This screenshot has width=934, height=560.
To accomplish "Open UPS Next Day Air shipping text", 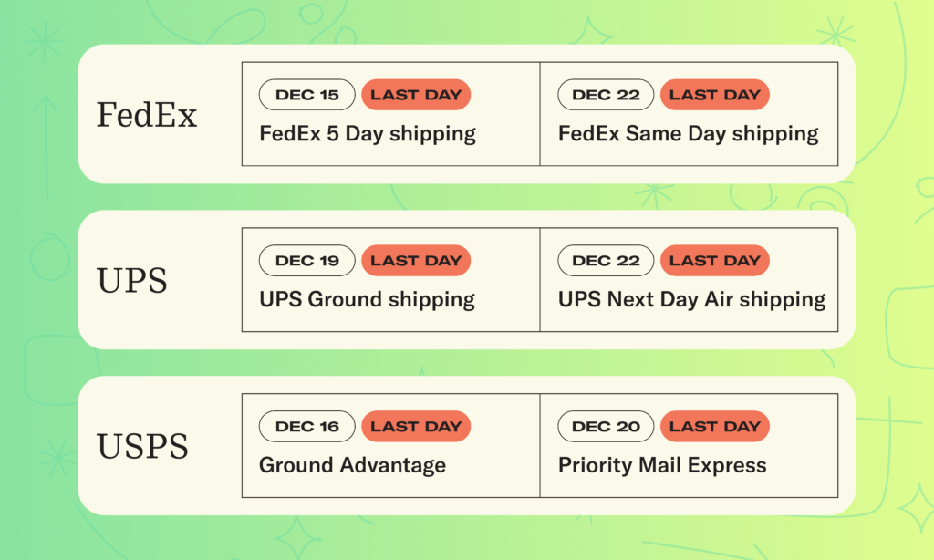I will (691, 299).
